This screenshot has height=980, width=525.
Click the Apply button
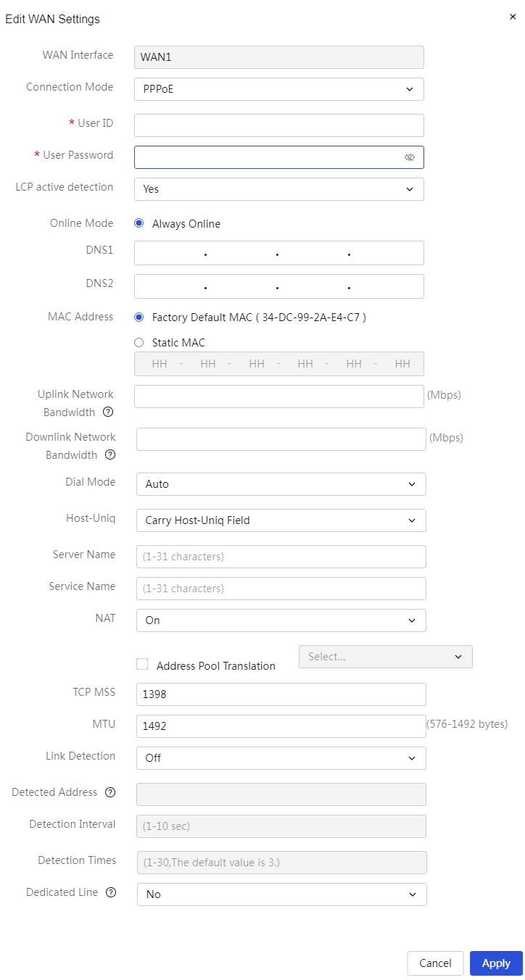coord(496,963)
